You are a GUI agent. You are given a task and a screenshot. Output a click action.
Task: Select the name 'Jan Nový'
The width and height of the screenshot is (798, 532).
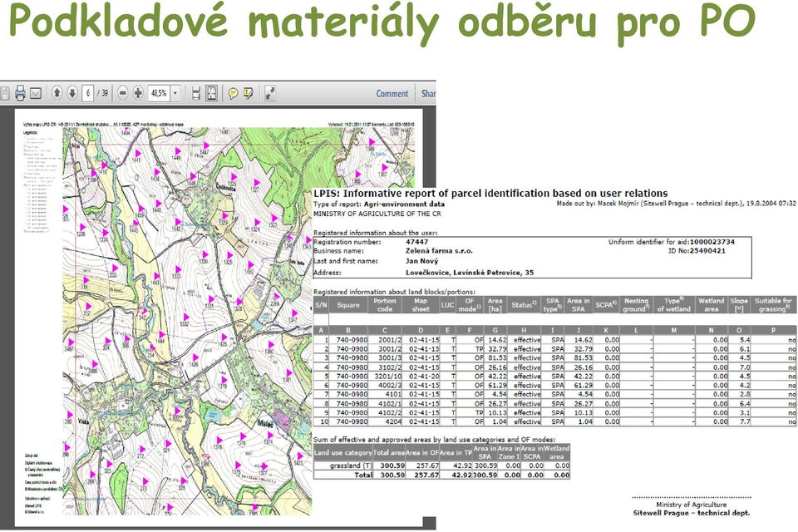click(422, 261)
